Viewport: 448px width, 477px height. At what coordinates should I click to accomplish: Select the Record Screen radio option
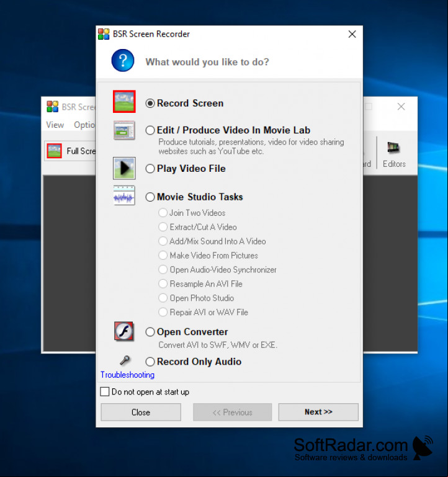(150, 104)
